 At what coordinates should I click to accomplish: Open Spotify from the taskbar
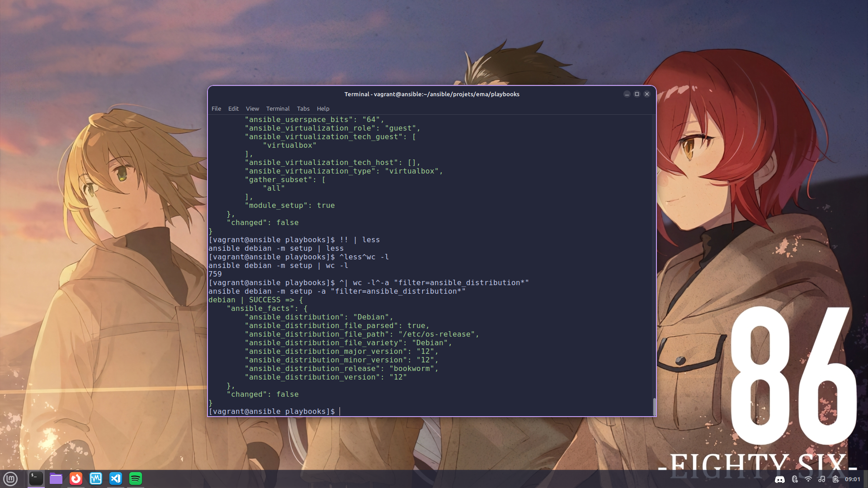[136, 479]
